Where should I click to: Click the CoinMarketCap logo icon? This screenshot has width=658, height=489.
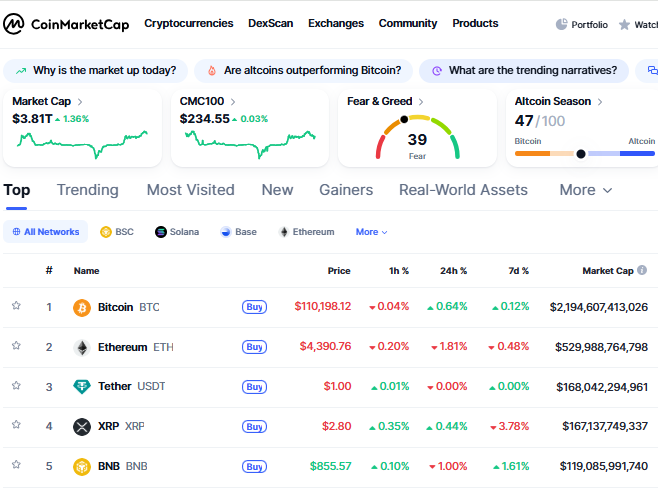click(x=13, y=24)
